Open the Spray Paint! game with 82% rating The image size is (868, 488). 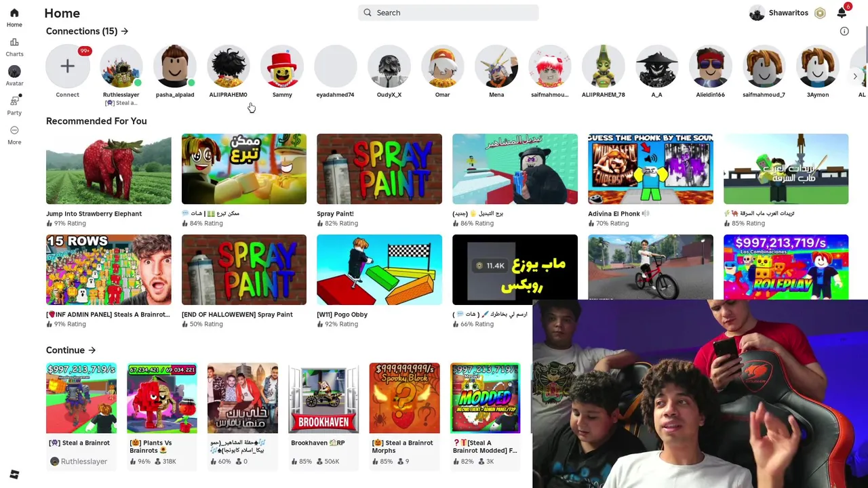click(x=379, y=169)
